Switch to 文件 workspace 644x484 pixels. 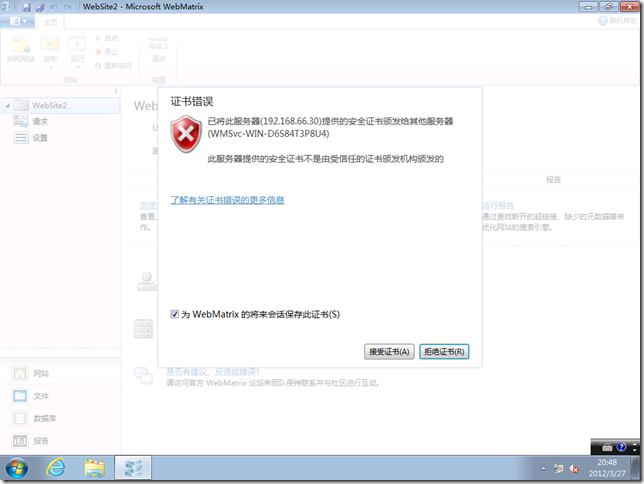tap(60, 396)
